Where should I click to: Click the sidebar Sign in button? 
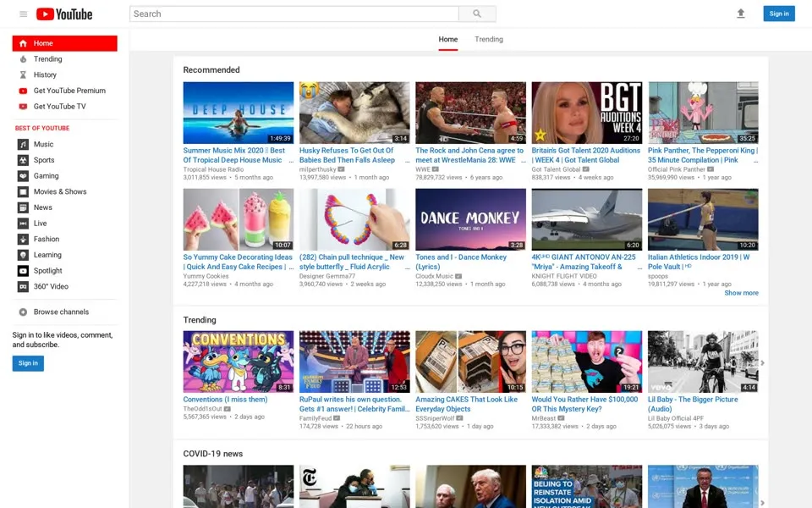(28, 363)
